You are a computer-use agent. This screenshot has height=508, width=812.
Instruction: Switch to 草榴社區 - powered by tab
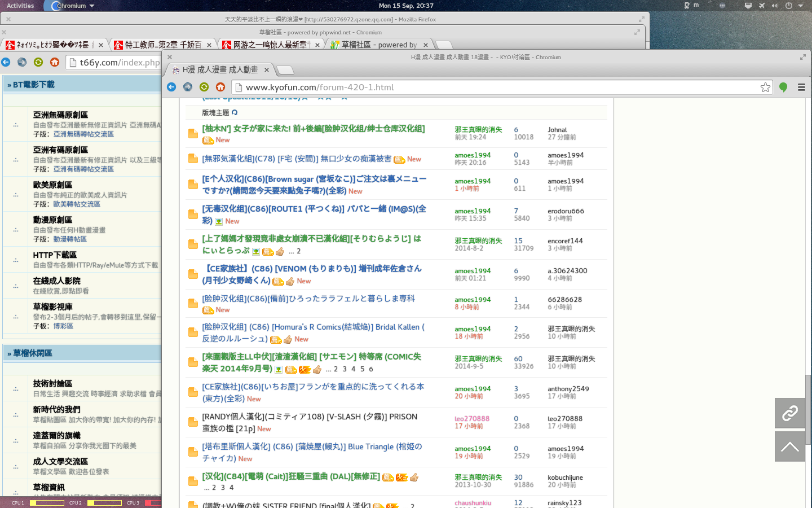(x=379, y=45)
